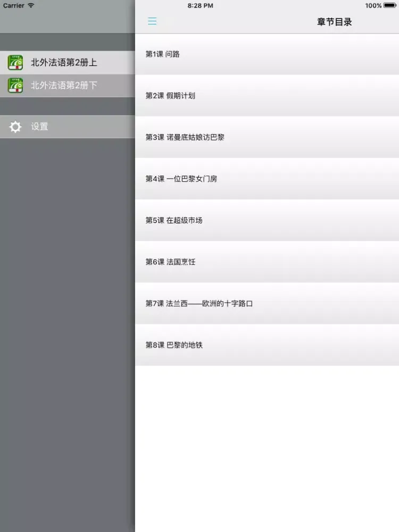Screen dimensions: 399x532
Task: Open lesson 第1课 问路
Action: coord(267,54)
